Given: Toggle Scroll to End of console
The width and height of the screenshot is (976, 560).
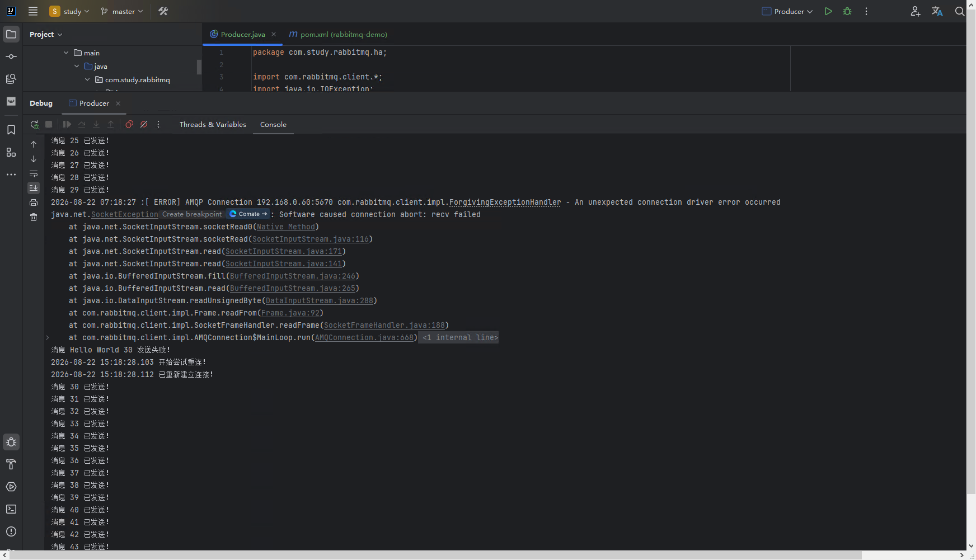Looking at the screenshot, I should pyautogui.click(x=34, y=188).
